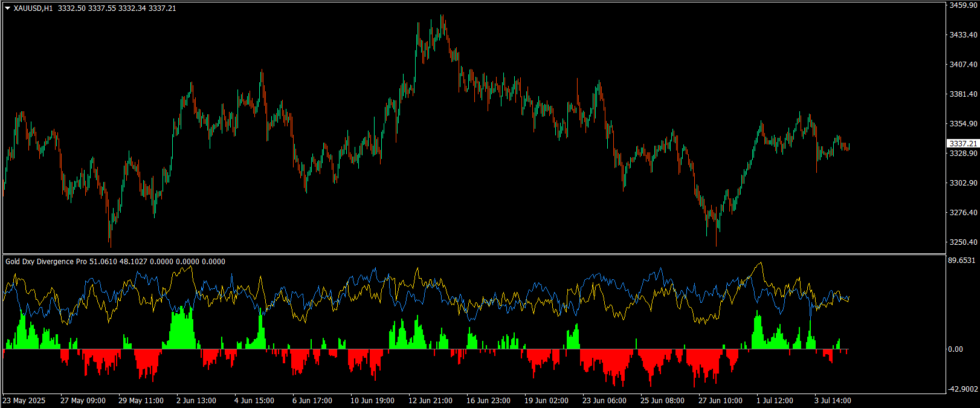Click price axis level 3354.90
This screenshot has height=408, width=980.
(x=964, y=124)
